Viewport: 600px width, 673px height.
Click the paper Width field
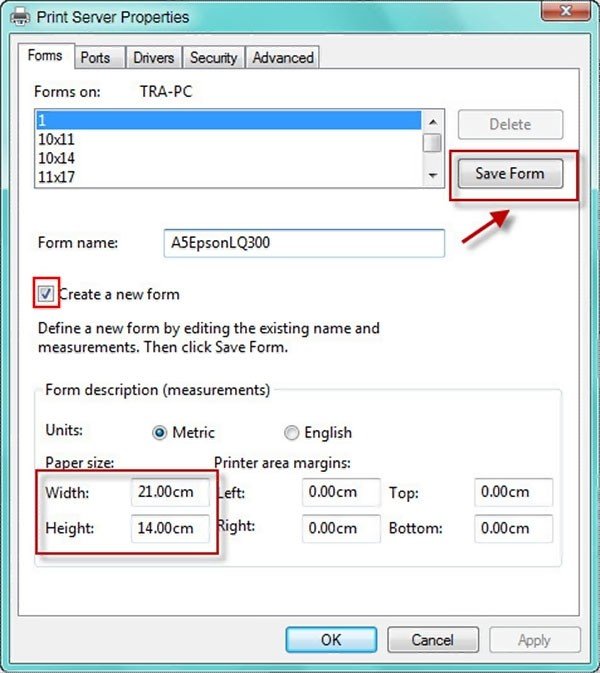pos(170,492)
